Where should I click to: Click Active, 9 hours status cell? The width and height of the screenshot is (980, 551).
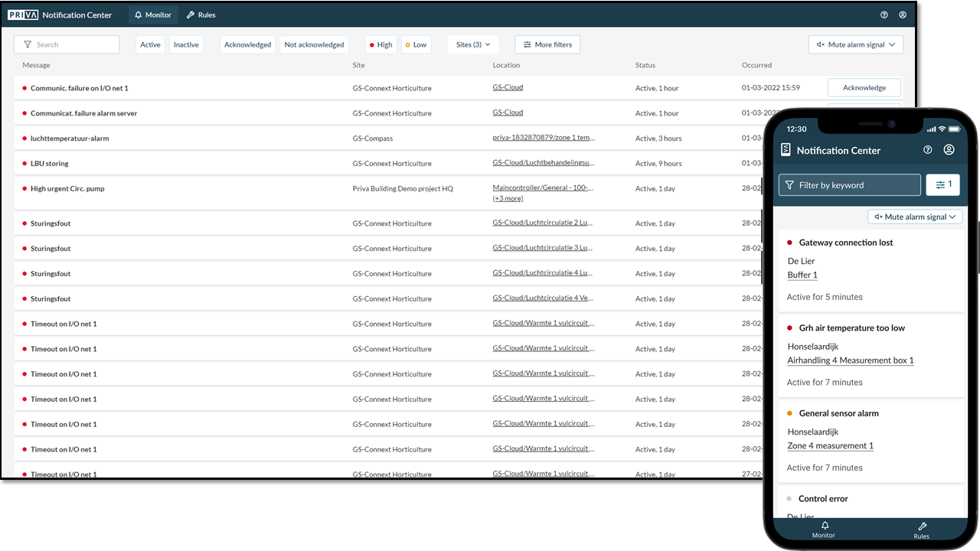click(658, 163)
